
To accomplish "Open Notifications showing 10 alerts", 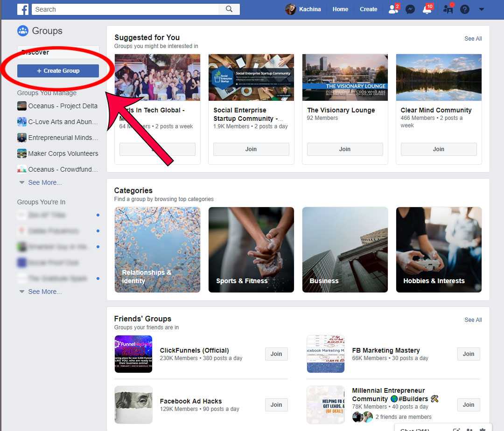I will point(427,9).
